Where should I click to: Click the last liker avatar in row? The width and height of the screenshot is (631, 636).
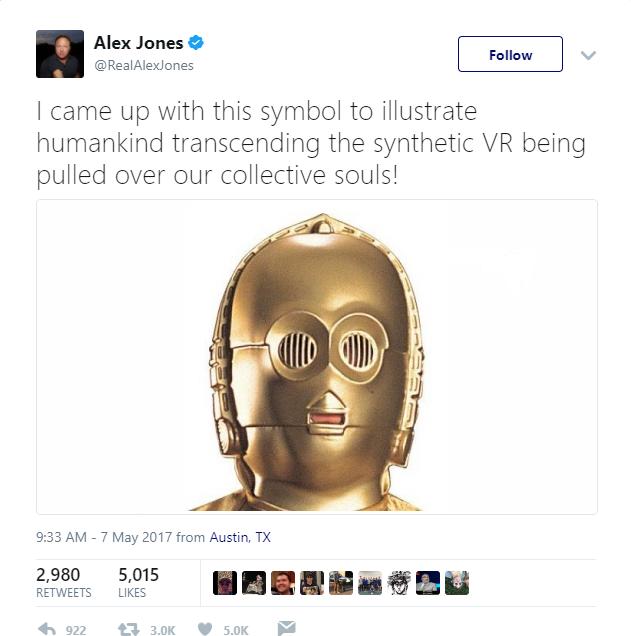coord(457,583)
